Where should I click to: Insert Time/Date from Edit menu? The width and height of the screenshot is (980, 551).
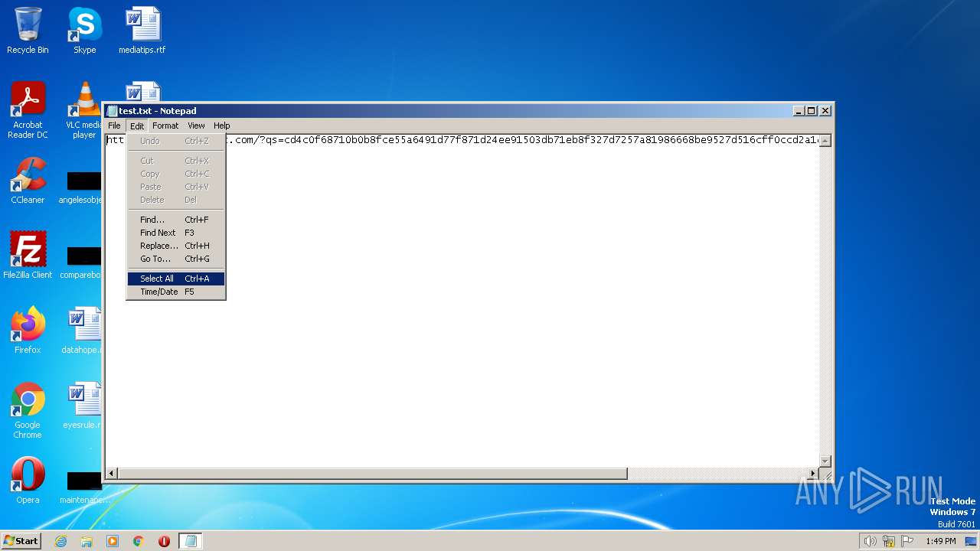(176, 292)
